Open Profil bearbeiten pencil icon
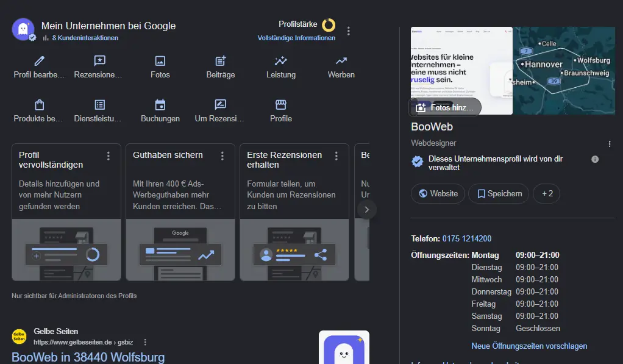623x364 pixels. tap(39, 61)
